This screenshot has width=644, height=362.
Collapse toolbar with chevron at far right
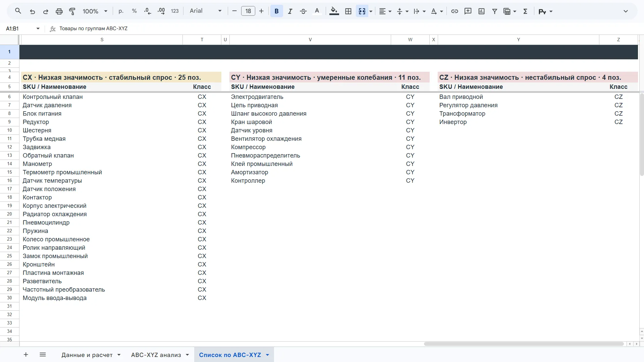coord(626,11)
